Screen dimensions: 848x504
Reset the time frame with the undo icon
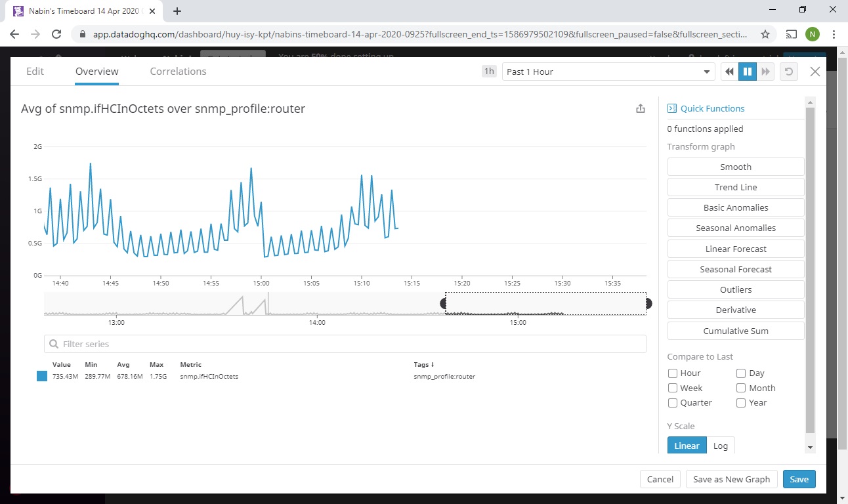788,72
